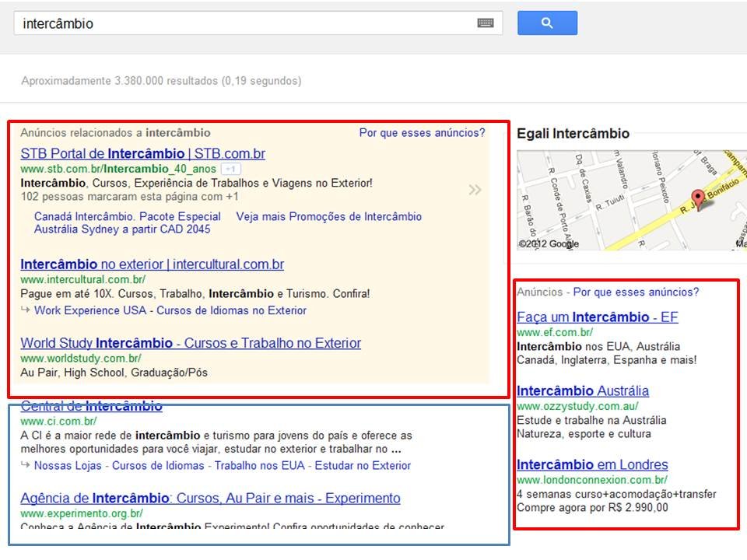Open Agência de Intercâmbio Experimento result
This screenshot has height=560, width=747.
pos(210,498)
